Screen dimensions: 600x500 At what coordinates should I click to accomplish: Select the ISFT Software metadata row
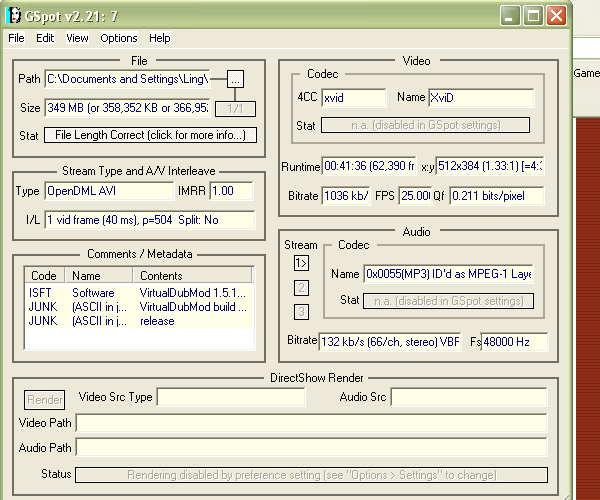pyautogui.click(x=139, y=293)
